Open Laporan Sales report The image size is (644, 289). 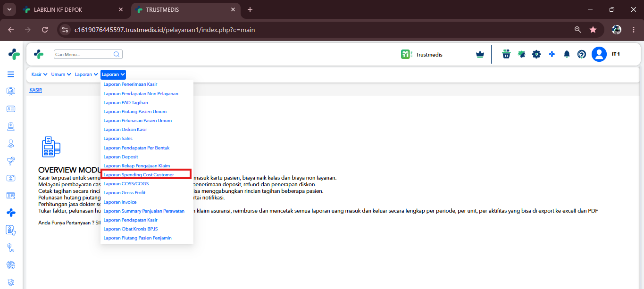click(x=118, y=139)
